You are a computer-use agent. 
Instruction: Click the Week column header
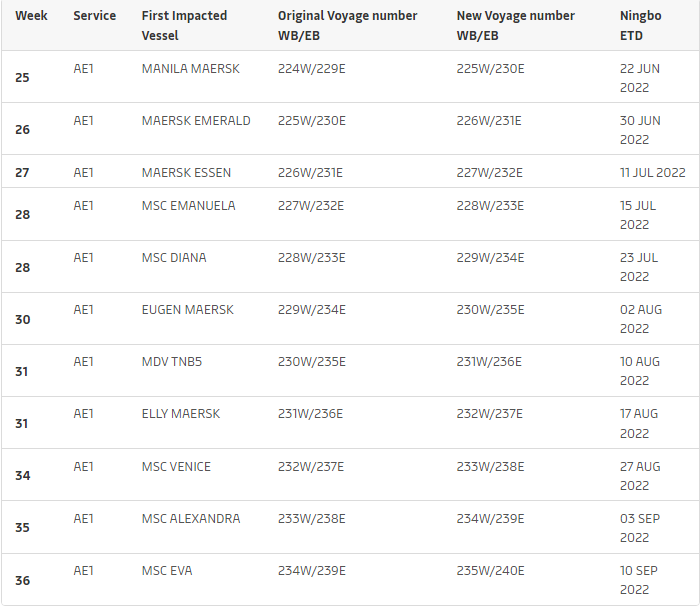31,16
